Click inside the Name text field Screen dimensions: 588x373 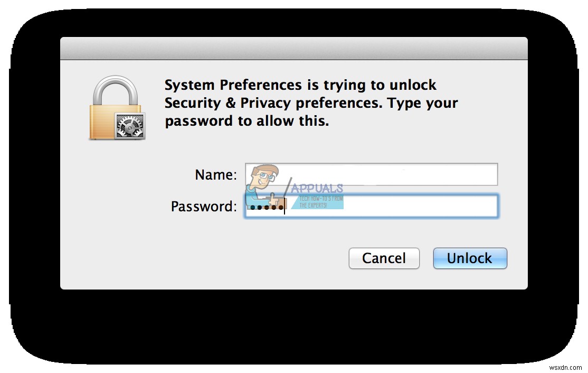click(x=396, y=174)
